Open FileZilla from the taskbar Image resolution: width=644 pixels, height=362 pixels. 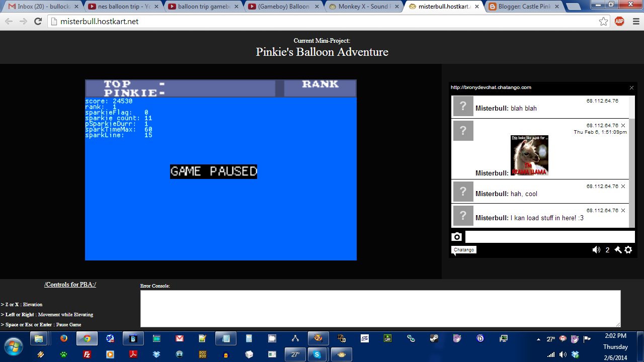coord(87,354)
